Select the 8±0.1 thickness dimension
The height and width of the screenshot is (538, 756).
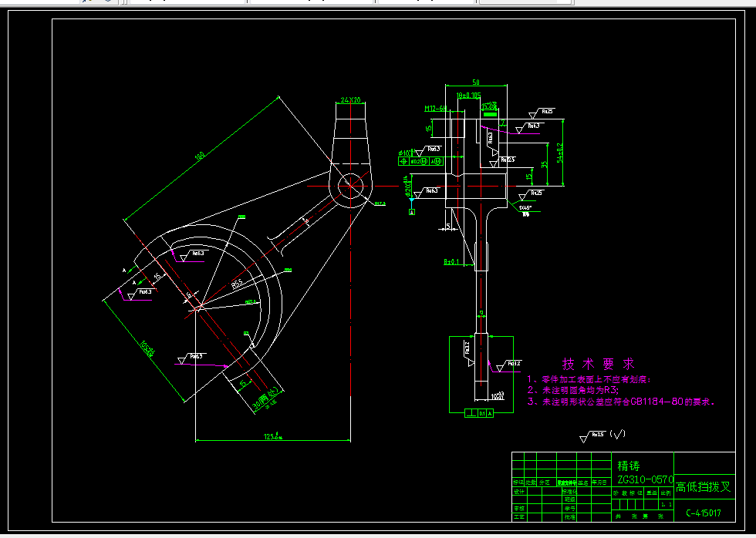click(x=451, y=262)
